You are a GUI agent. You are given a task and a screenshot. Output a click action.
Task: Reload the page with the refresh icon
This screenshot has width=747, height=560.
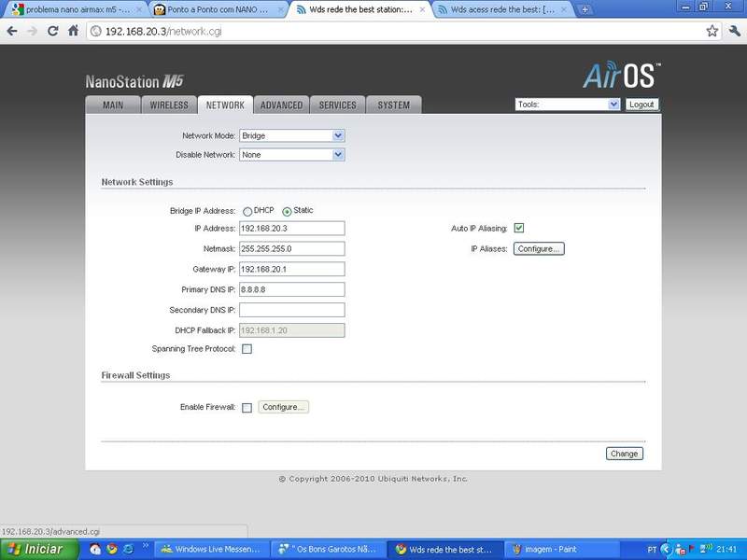pyautogui.click(x=53, y=32)
